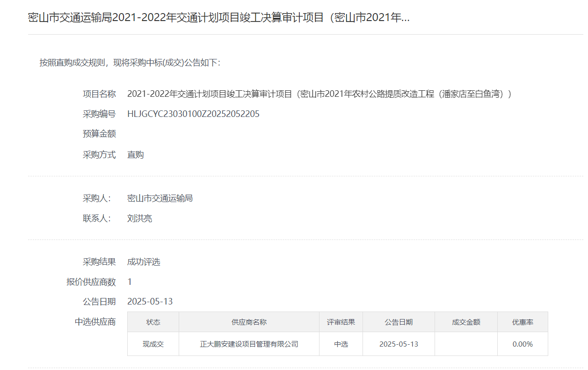Screen dimensions: 588x370
Task: Click the 中选供应商 label beside the table
Action: (95, 322)
